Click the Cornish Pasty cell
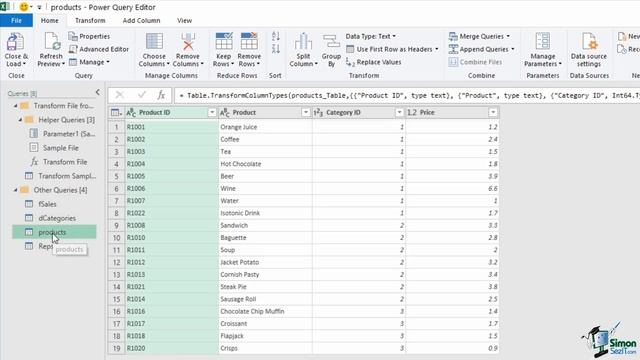Screen dimensions: 640x360 [x=265, y=275]
